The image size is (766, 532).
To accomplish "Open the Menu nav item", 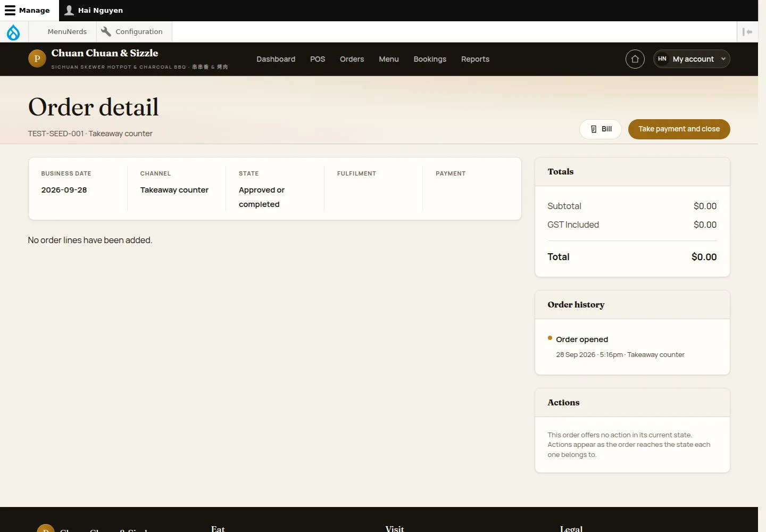I will pyautogui.click(x=389, y=59).
